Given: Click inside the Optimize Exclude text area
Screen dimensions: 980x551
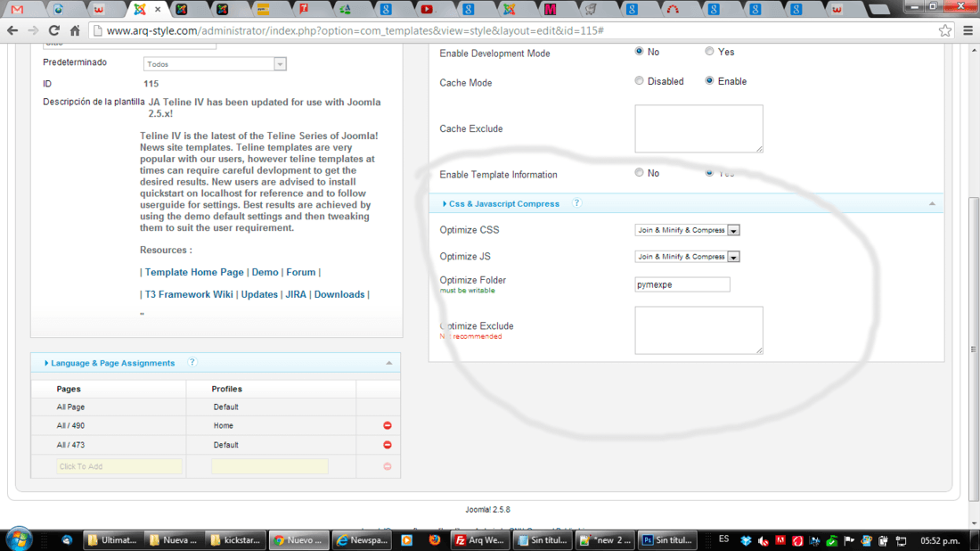Looking at the screenshot, I should [698, 330].
